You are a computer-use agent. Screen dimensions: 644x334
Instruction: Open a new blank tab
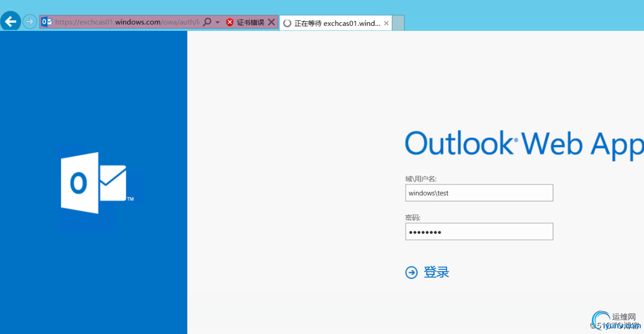(398, 23)
